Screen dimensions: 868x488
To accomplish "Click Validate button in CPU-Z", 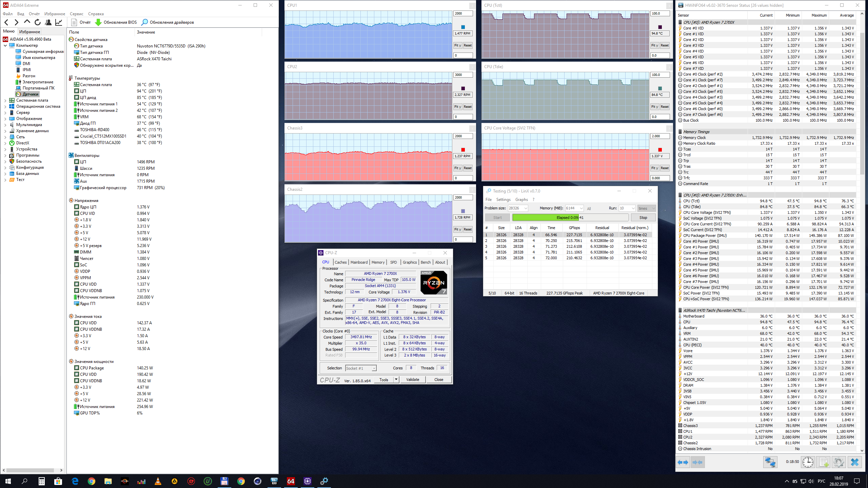I will (x=413, y=380).
